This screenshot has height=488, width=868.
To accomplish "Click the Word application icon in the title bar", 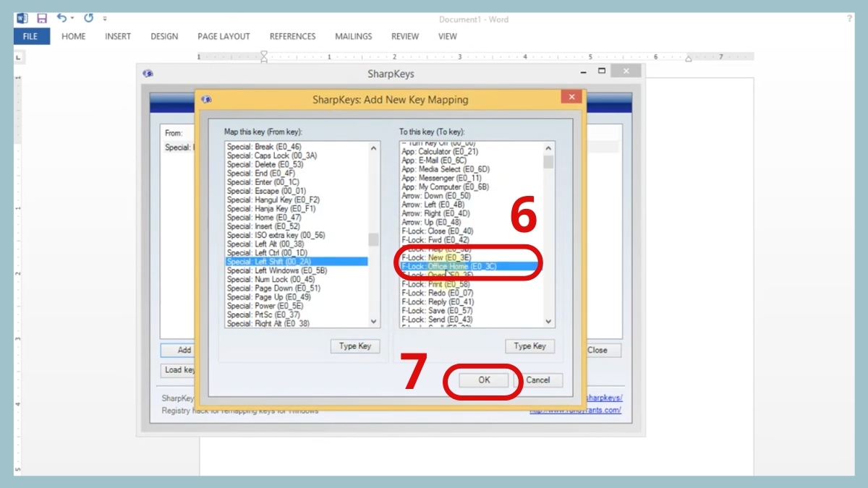I will tap(22, 18).
